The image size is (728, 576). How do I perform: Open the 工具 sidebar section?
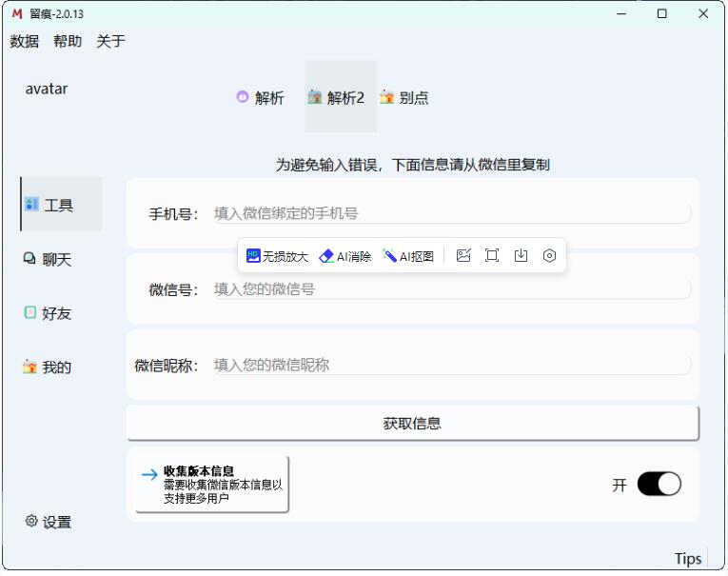[61, 205]
